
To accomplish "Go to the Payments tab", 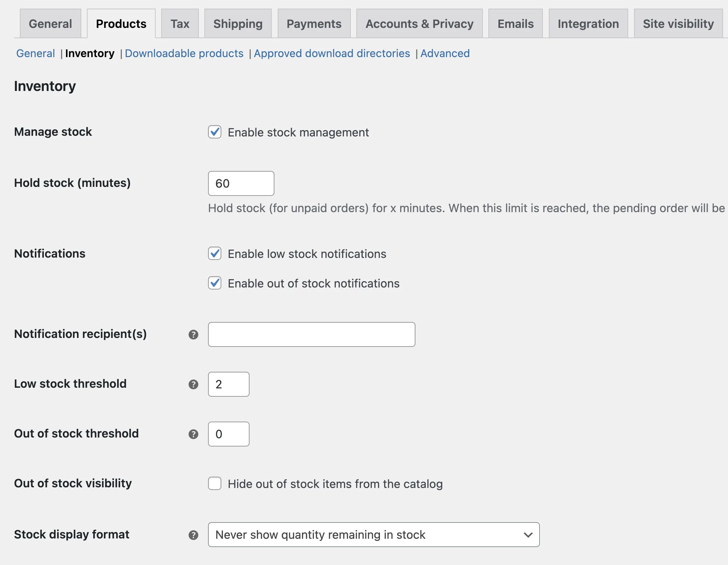I will coord(314,24).
